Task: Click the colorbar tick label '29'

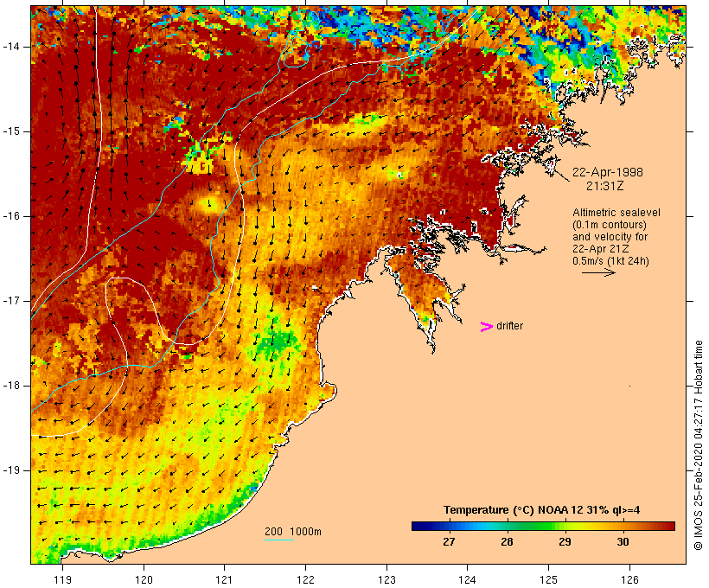Action: (x=565, y=542)
